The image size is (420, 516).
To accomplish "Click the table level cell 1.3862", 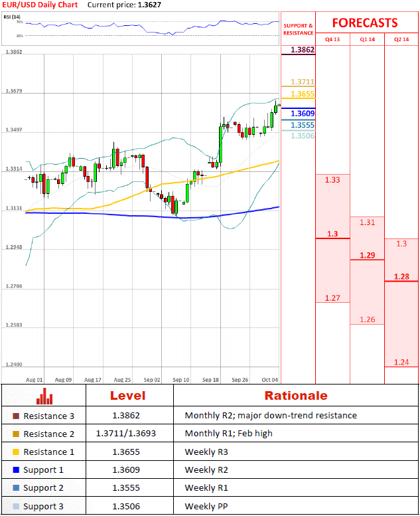I will tap(126, 415).
